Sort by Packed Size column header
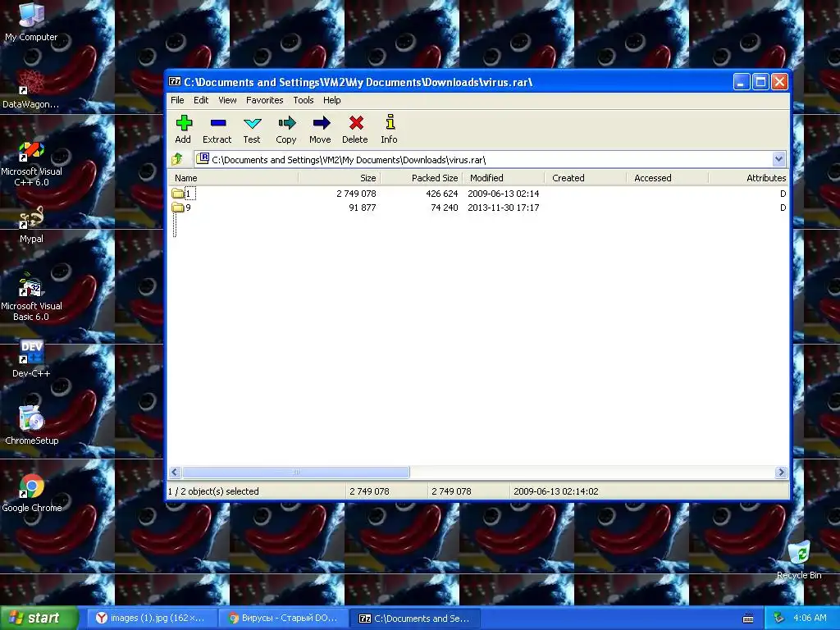 pos(421,178)
